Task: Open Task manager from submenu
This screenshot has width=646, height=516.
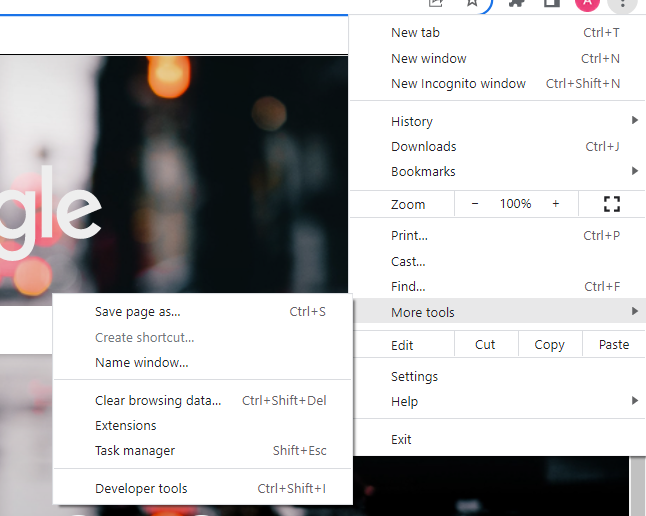Action: point(203,450)
